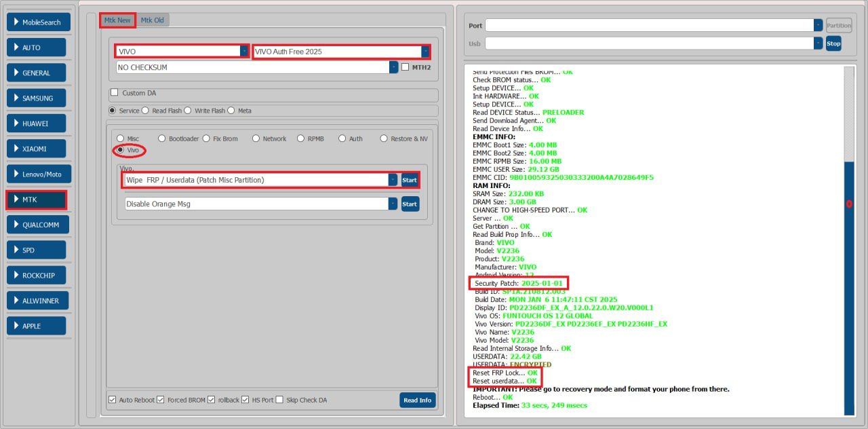Switch to the Mtk Old tab

pos(153,20)
